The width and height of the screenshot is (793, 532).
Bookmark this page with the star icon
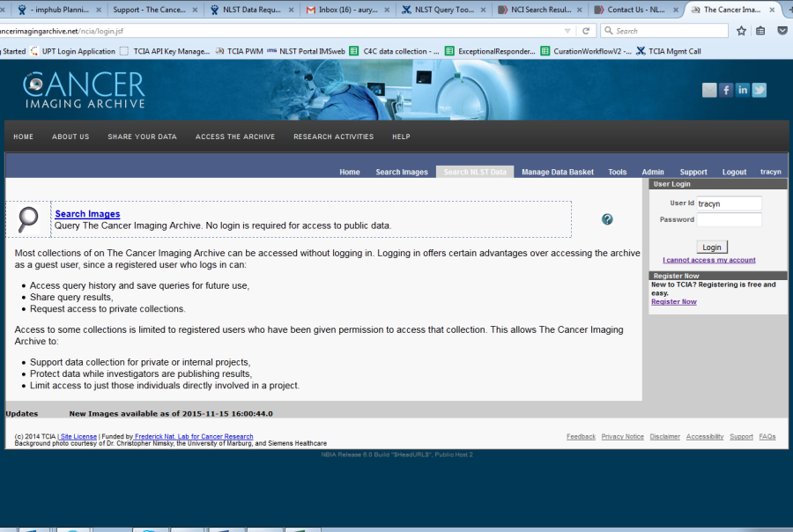(741, 31)
